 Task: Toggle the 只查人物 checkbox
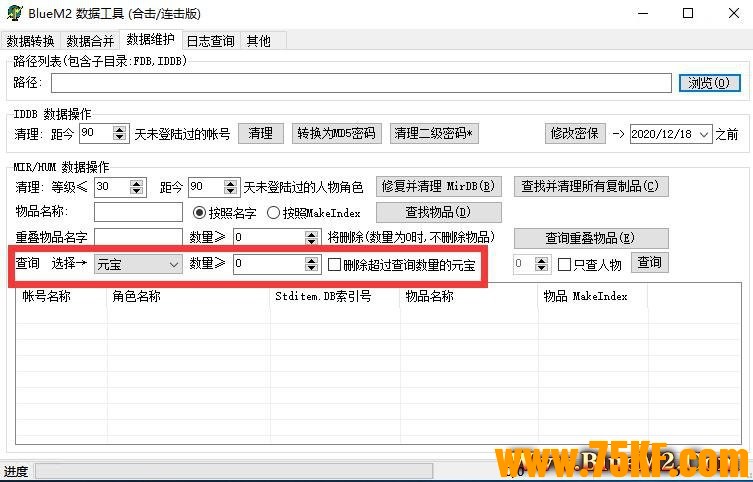[x=565, y=264]
